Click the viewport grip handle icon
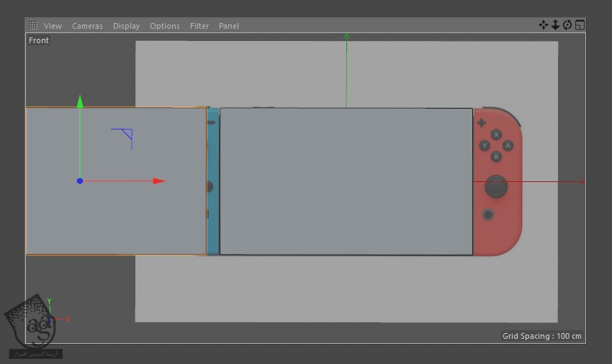 tap(33, 25)
